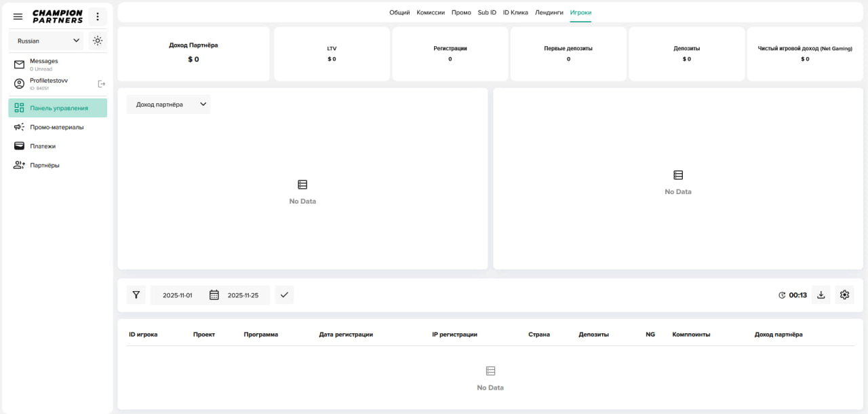Open the Russian language dropdown
The height and width of the screenshot is (414, 868).
click(x=46, y=41)
